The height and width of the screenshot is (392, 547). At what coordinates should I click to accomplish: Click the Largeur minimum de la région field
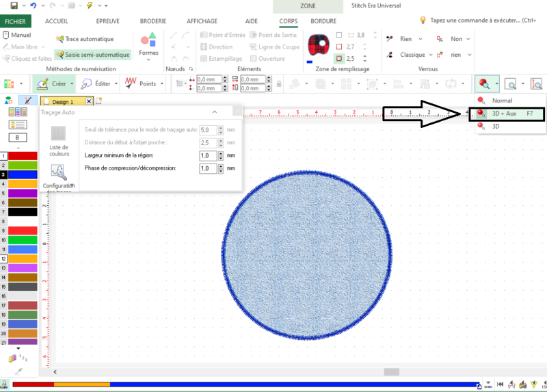click(210, 155)
